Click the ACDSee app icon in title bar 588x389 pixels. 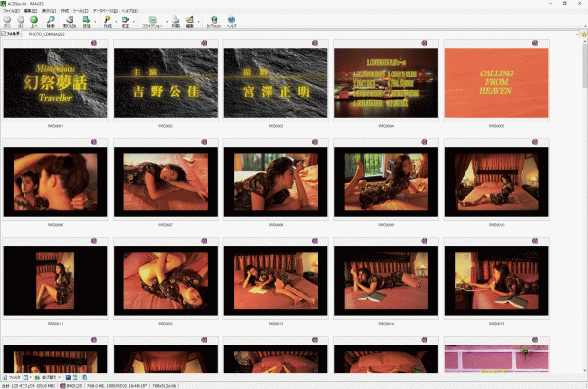tap(3, 3)
